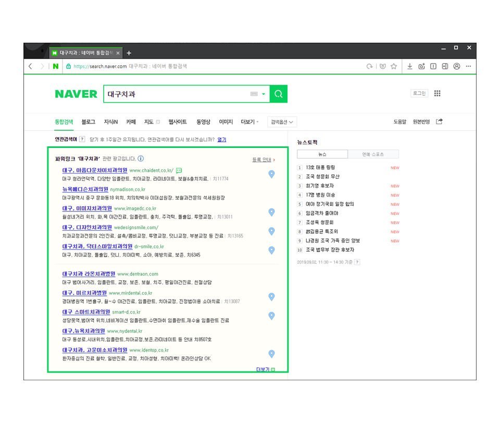Switch to the 카페 tab

coord(131,122)
